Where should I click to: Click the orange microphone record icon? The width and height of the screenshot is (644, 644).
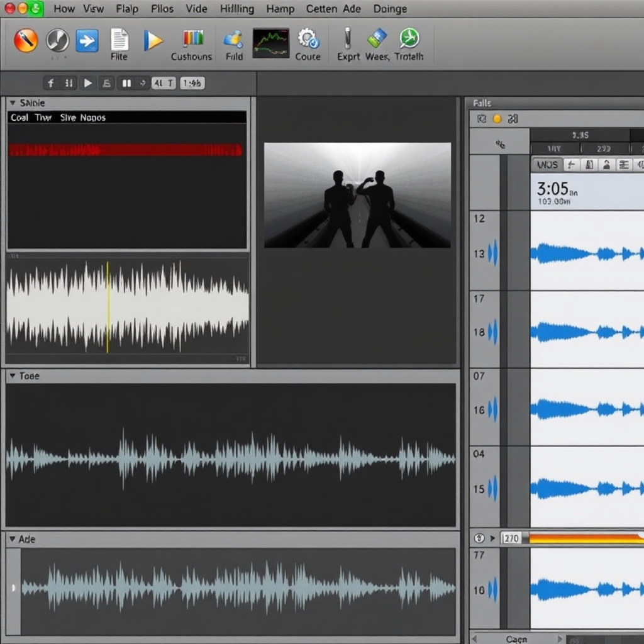point(26,41)
